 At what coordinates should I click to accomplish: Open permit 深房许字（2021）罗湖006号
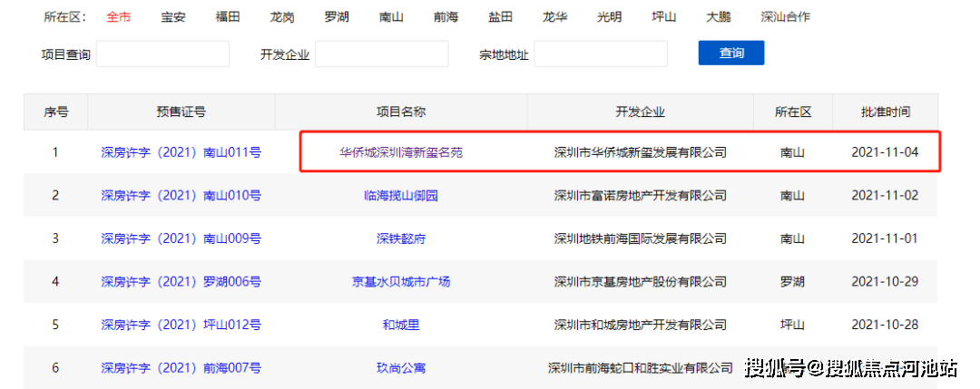click(x=181, y=281)
